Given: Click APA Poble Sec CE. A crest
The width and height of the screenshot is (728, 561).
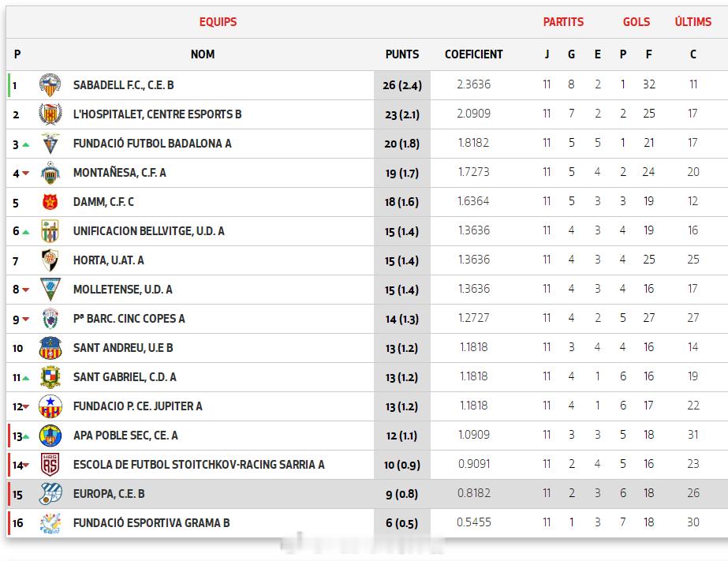Looking at the screenshot, I should point(50,436).
